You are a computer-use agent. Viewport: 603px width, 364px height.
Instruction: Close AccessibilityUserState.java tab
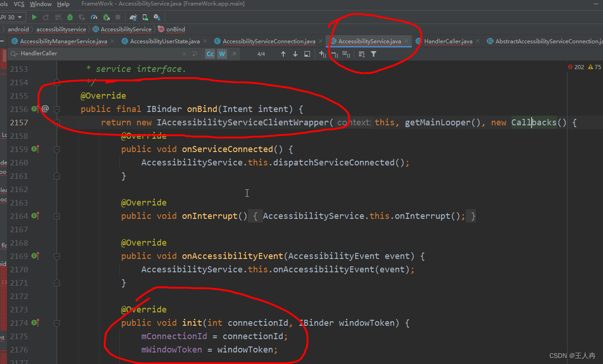point(205,41)
